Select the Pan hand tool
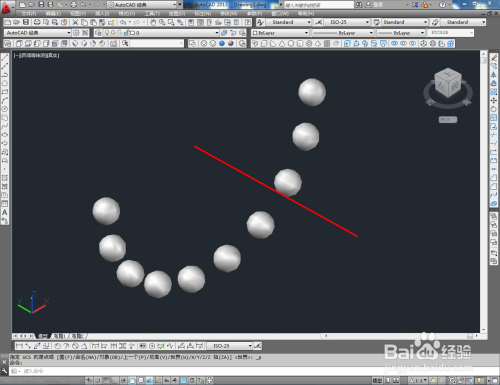Image resolution: width=500 pixels, height=385 pixels. click(x=153, y=22)
